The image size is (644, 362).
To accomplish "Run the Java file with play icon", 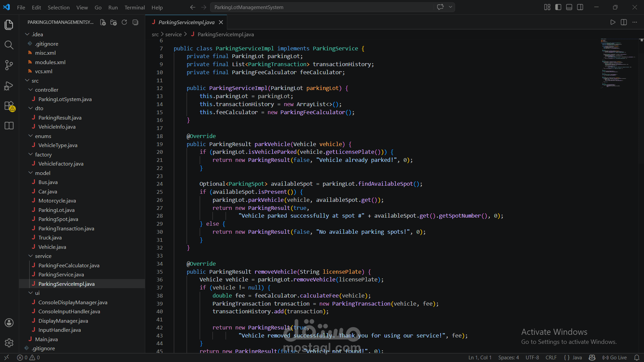I will coord(613,22).
